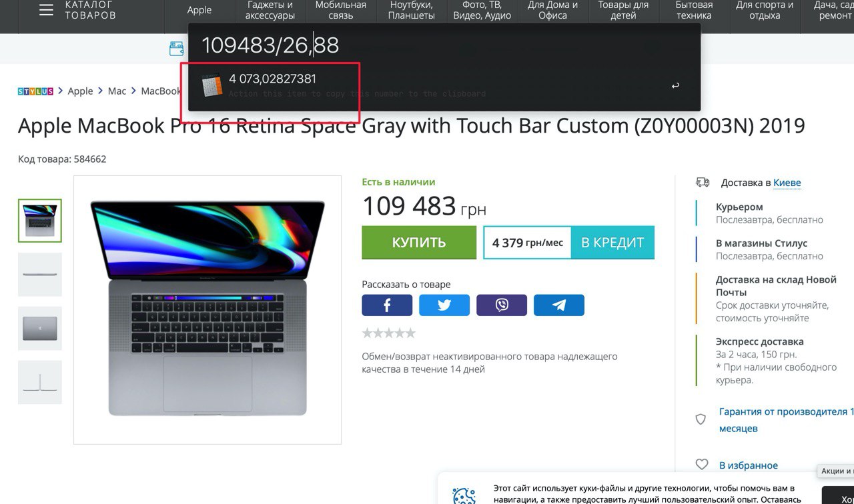Share product on Twitter
854x504 pixels.
444,305
